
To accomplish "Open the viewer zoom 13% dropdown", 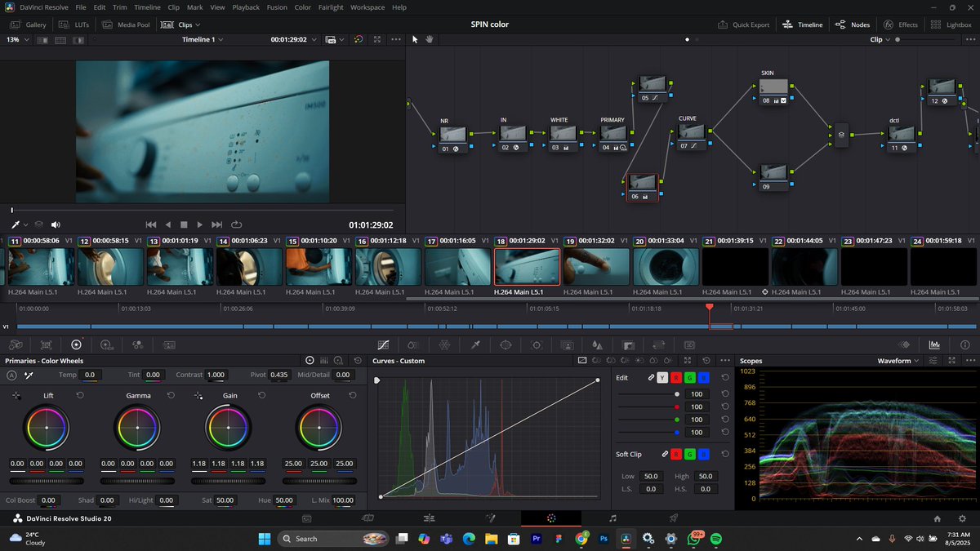I will 16,39.
